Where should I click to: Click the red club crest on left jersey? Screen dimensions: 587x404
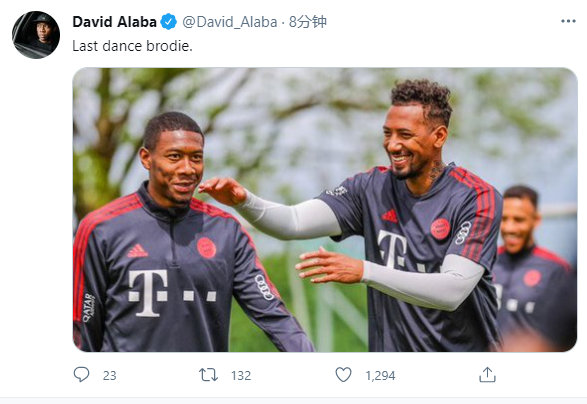(x=206, y=247)
